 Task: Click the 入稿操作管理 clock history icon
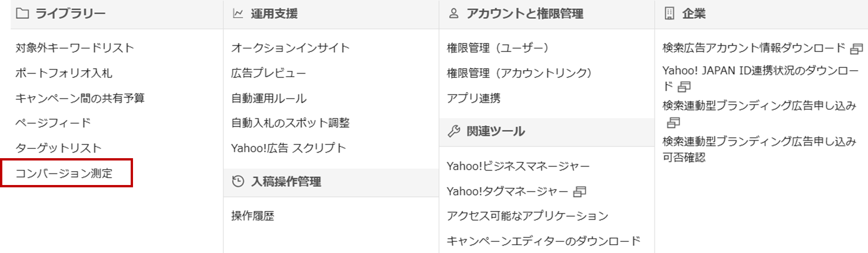pos(238,181)
